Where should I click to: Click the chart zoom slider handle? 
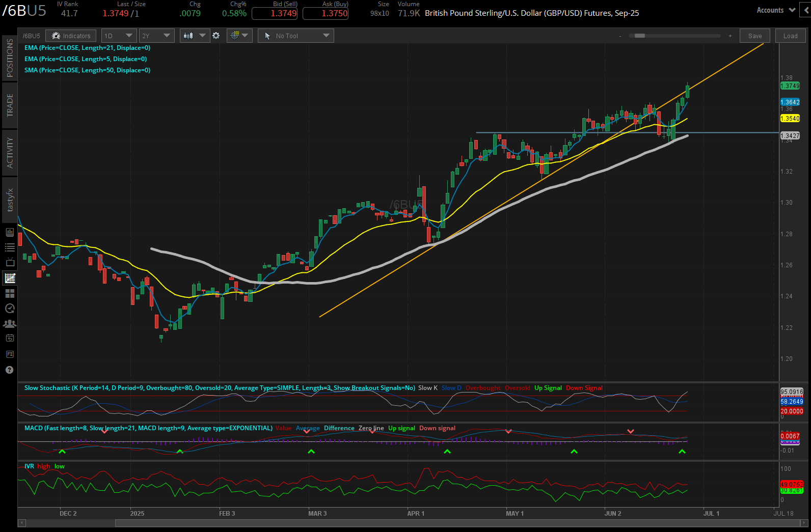coord(639,36)
